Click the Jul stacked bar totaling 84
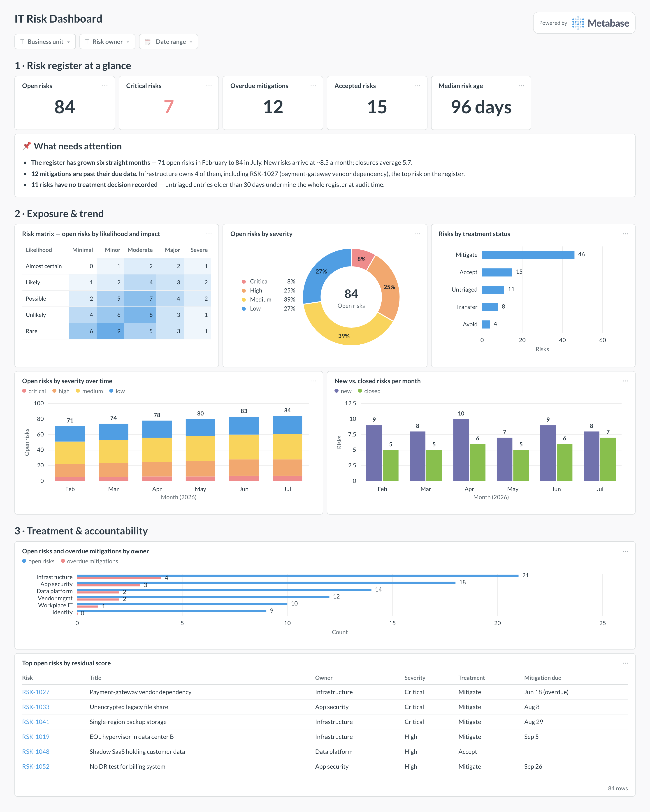Viewport: 650px width, 812px height. click(287, 449)
